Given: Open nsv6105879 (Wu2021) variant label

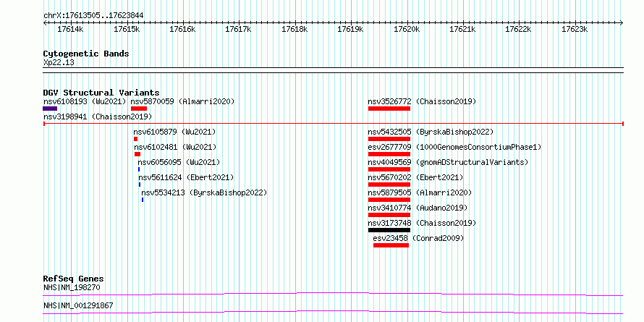Looking at the screenshot, I should tap(174, 132).
